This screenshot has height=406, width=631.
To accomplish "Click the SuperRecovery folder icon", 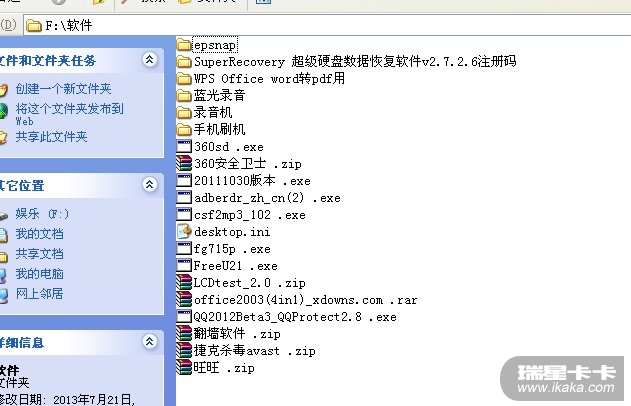I will click(184, 62).
